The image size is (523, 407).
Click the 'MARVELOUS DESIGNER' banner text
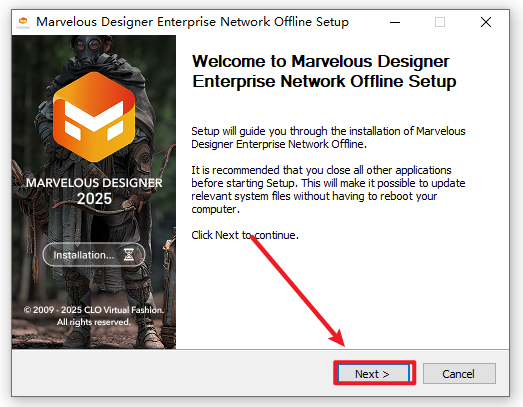[94, 182]
